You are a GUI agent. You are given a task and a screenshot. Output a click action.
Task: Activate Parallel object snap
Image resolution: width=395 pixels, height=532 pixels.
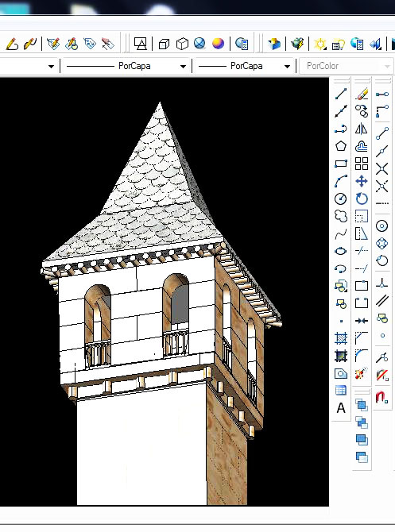click(x=382, y=301)
